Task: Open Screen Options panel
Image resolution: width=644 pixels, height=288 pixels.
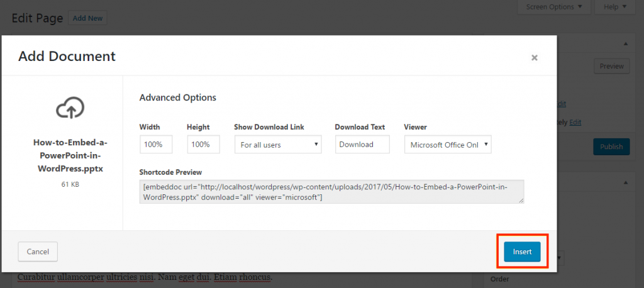Action: click(x=553, y=7)
